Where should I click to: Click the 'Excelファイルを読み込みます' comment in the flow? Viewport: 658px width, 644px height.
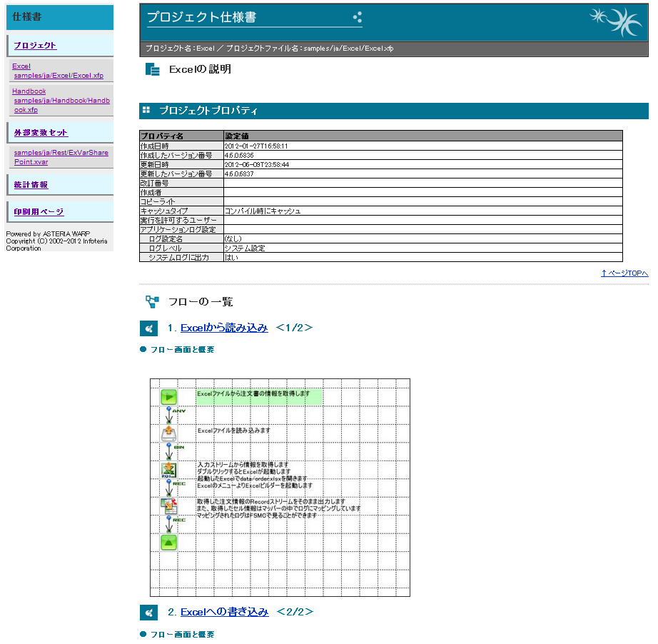234,431
